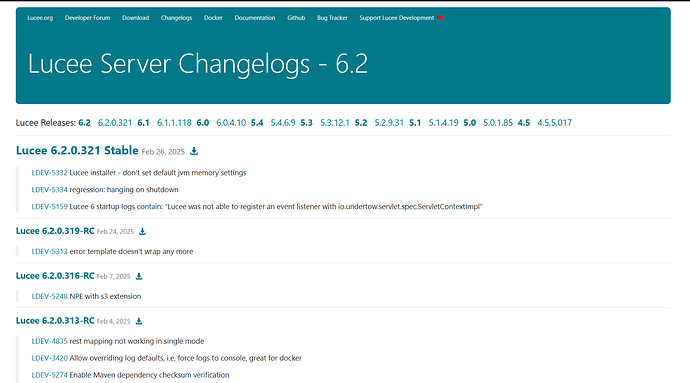Select the 6.0 release series link
Viewport: 690px width, 383px height.
[202, 123]
